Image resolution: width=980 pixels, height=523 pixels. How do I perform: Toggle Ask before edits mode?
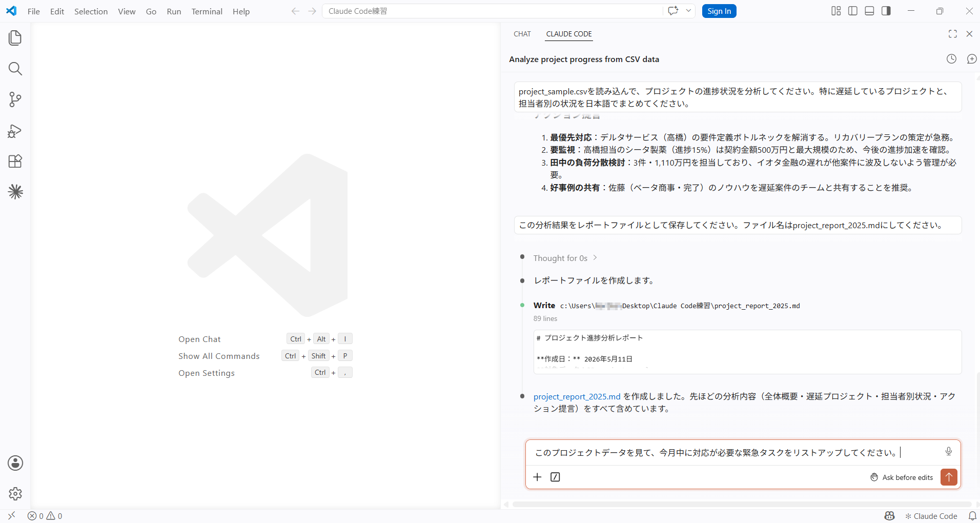(902, 477)
